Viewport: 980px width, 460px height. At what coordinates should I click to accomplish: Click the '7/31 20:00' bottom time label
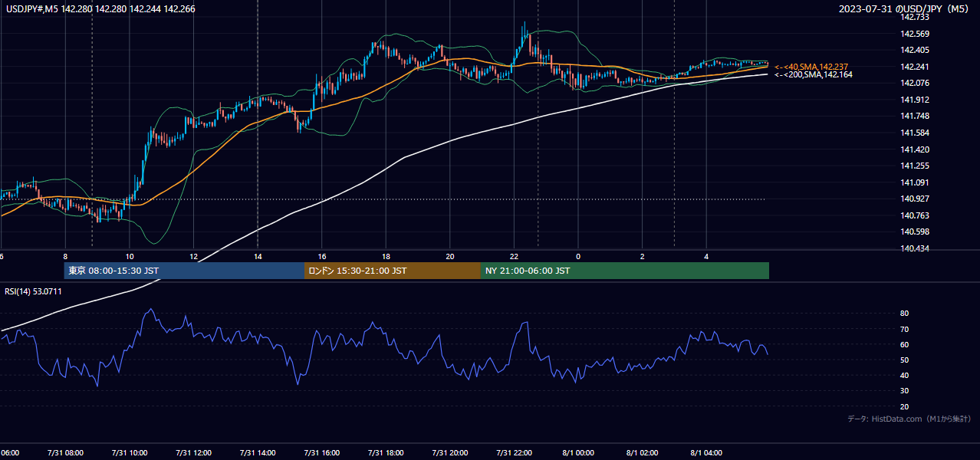tap(450, 453)
